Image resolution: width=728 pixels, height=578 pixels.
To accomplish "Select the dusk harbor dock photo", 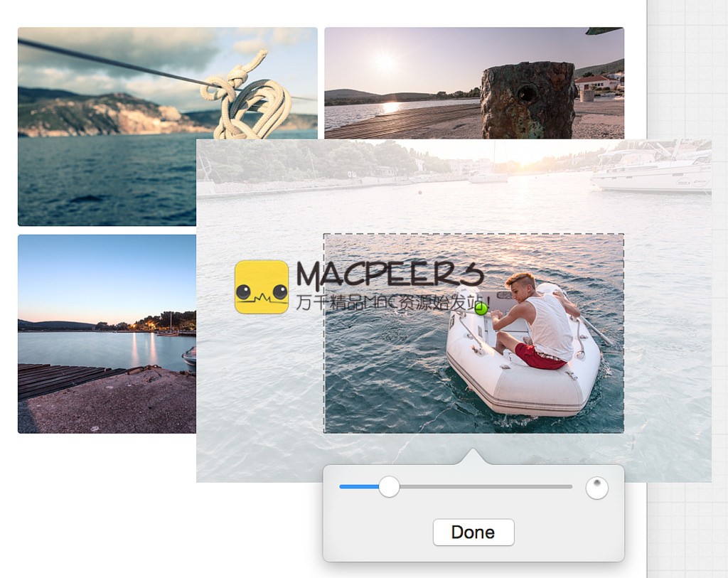I will tap(107, 334).
